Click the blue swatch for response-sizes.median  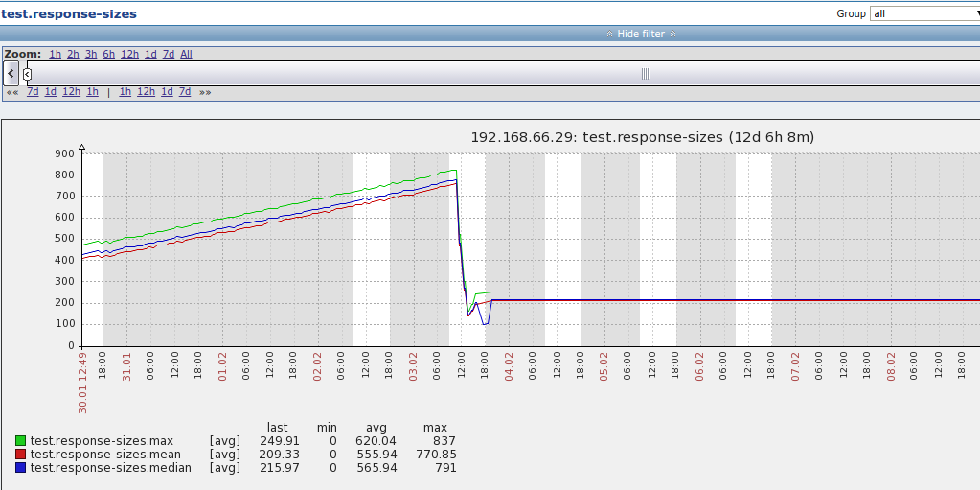click(21, 468)
